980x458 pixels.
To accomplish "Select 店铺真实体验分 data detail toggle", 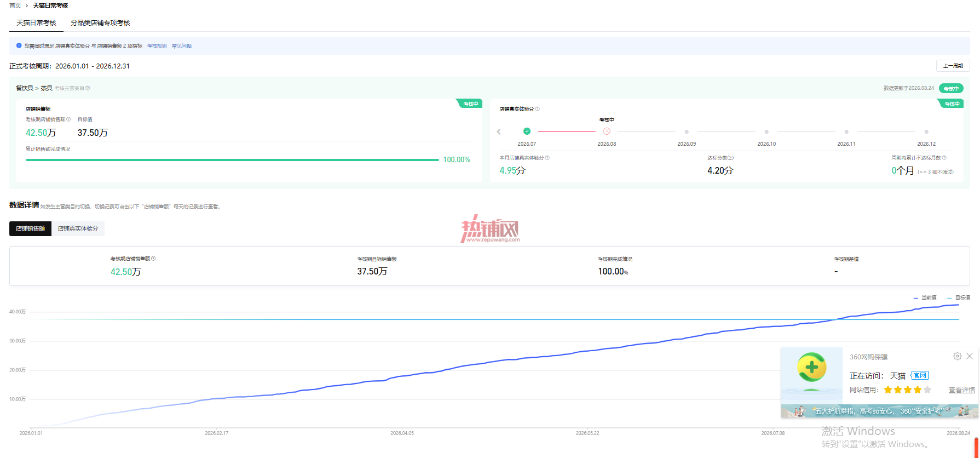I will 78,228.
